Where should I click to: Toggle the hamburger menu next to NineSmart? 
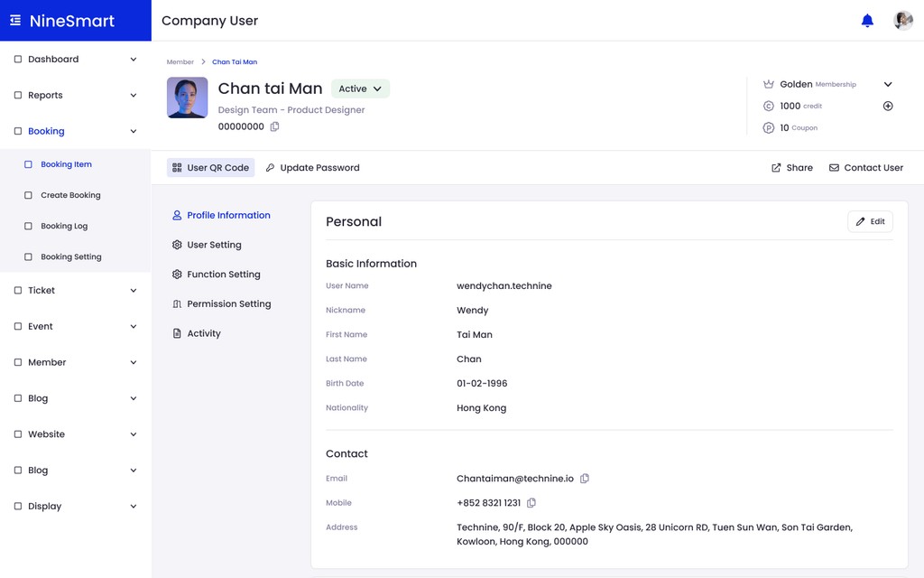(x=15, y=20)
